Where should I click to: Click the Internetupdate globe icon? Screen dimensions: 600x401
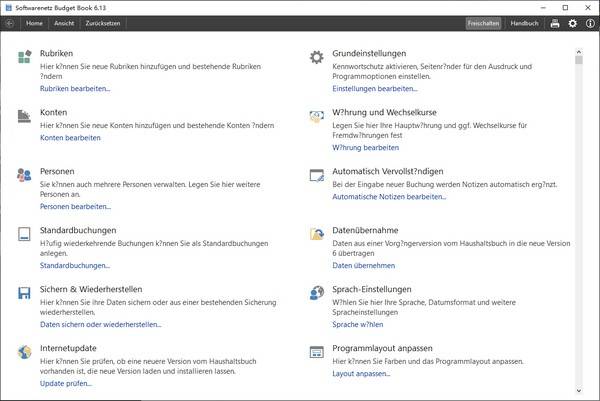[x=24, y=352]
